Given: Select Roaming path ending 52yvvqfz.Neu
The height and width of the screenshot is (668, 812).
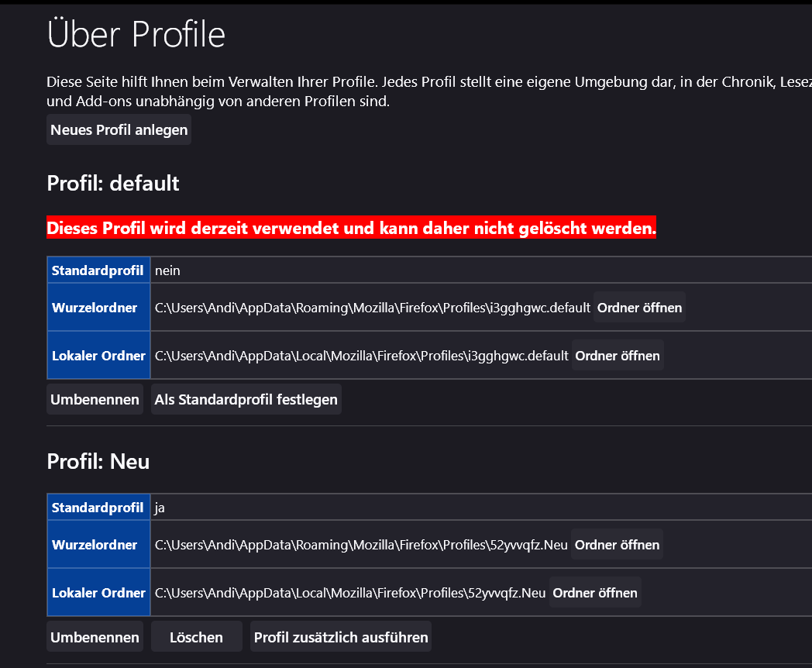Looking at the screenshot, I should [x=361, y=545].
